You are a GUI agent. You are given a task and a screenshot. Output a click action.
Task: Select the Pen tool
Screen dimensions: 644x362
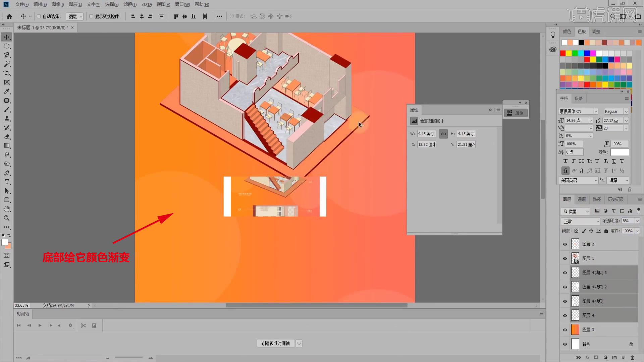pyautogui.click(x=7, y=173)
